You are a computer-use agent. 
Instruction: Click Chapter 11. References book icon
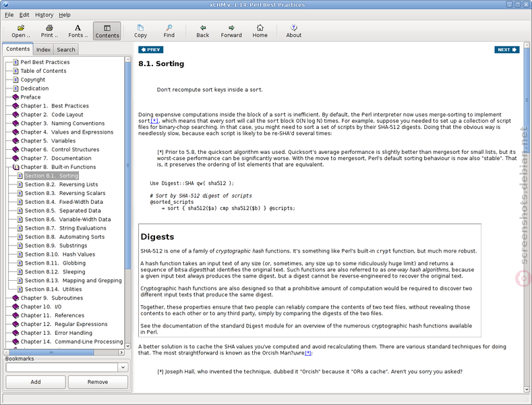pos(16,315)
